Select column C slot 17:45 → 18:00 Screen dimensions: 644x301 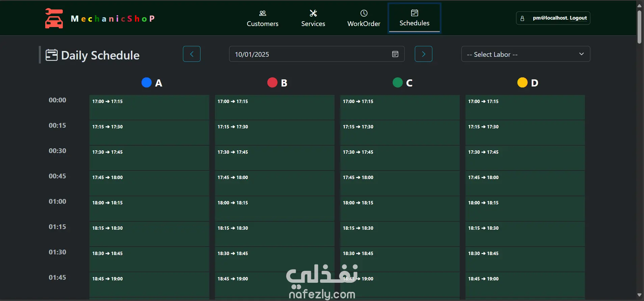coord(400,183)
